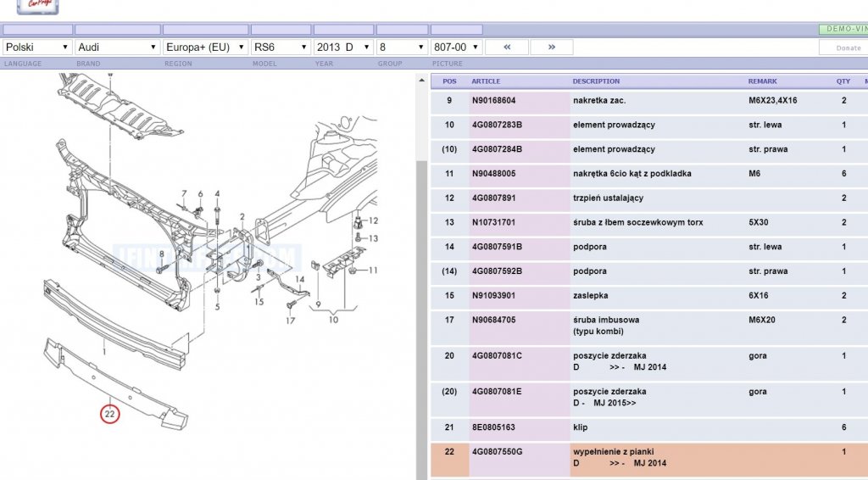Click remark 'M6X23,4X16'
This screenshot has height=480, width=868.
pos(773,100)
